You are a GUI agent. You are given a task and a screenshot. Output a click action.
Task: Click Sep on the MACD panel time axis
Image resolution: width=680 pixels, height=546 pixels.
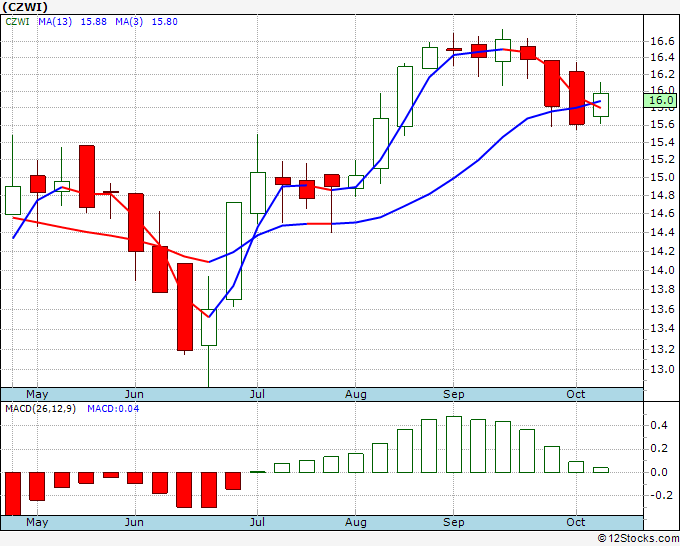[x=454, y=523]
